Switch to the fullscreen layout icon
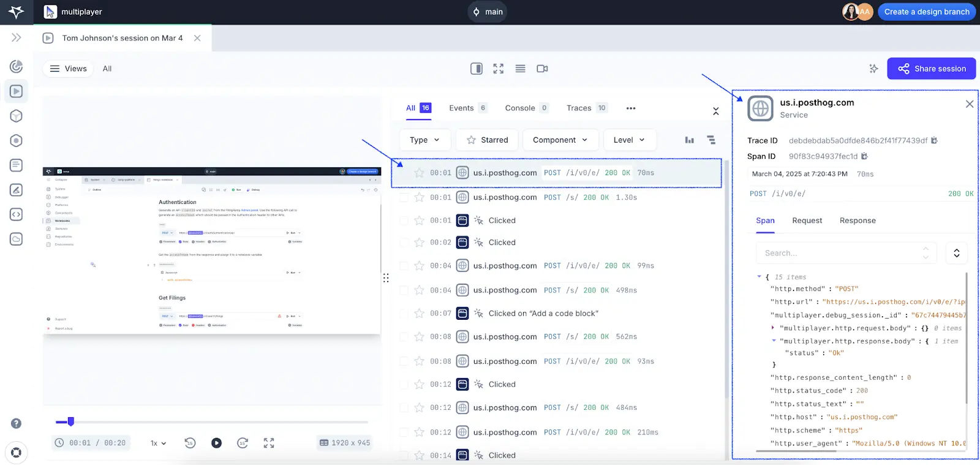This screenshot has width=980, height=465. click(x=499, y=69)
